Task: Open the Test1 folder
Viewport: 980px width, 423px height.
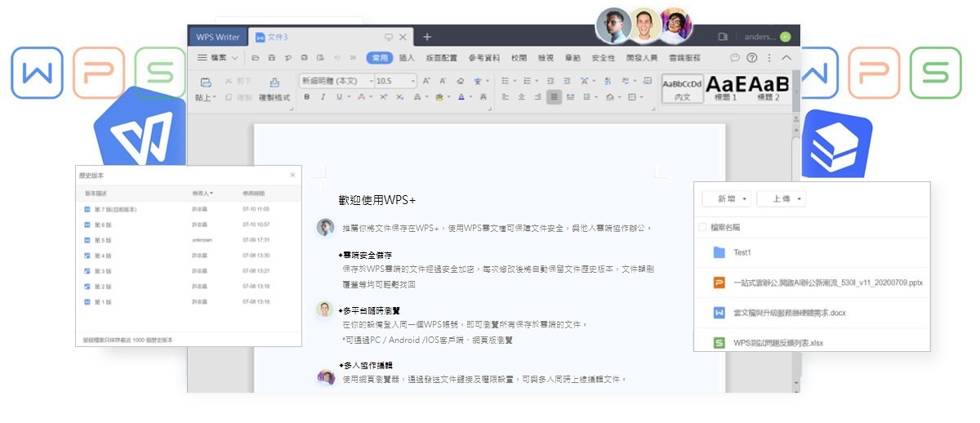Action: [741, 253]
